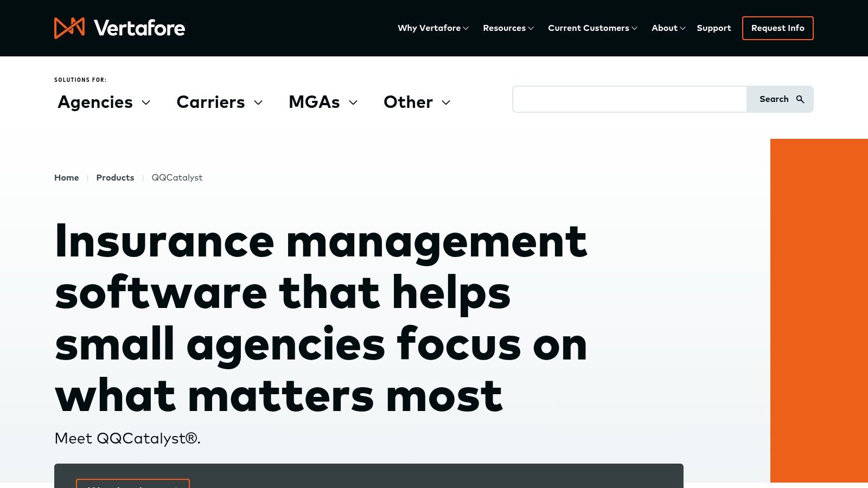Go to the Support page
Viewport: 868px width, 488px height.
click(x=714, y=28)
